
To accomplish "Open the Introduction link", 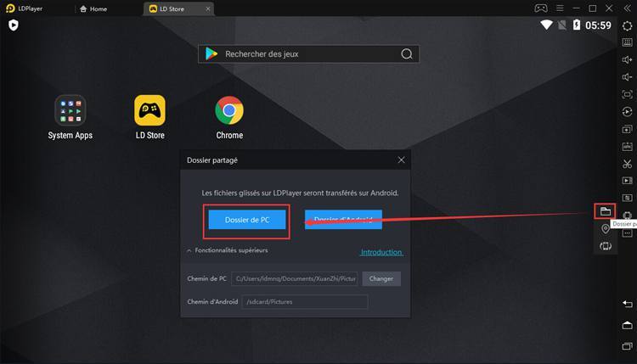I will (382, 252).
